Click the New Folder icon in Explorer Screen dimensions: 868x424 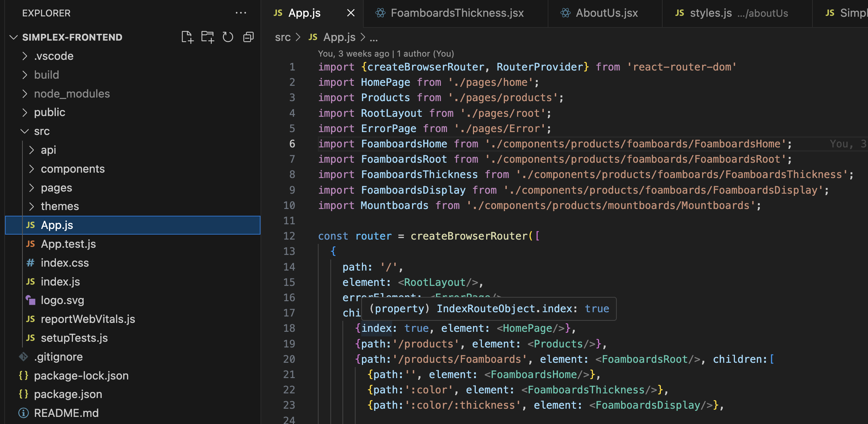click(207, 37)
